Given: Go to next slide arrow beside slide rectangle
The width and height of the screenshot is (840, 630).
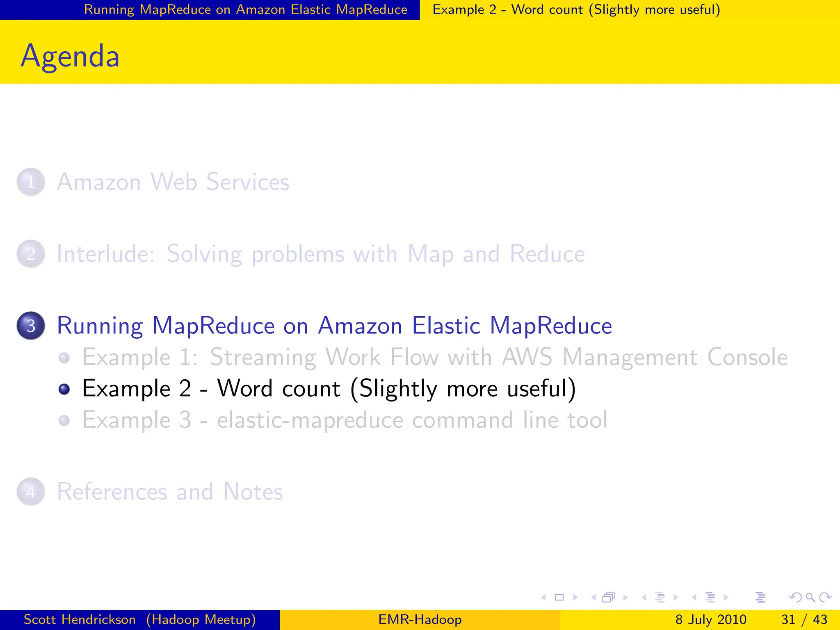Looking at the screenshot, I should (x=575, y=598).
